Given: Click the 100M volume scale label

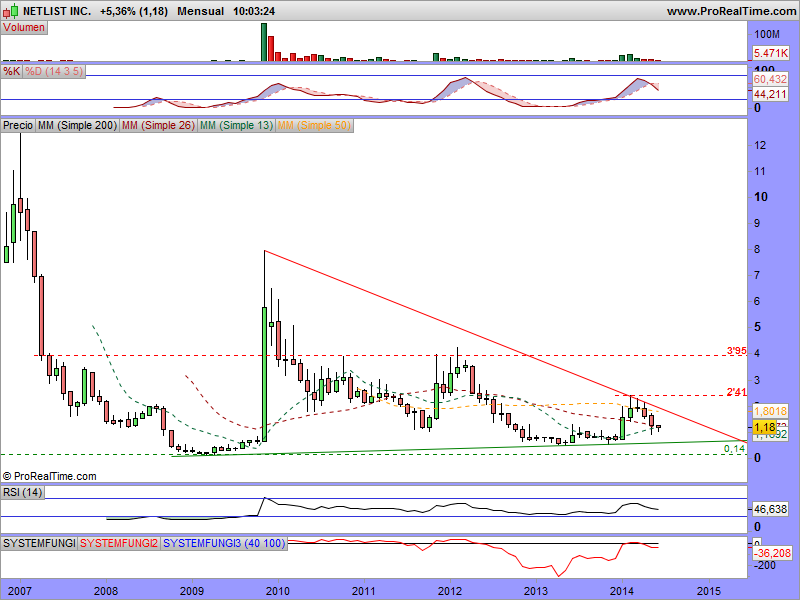Looking at the screenshot, I should pos(767,34).
